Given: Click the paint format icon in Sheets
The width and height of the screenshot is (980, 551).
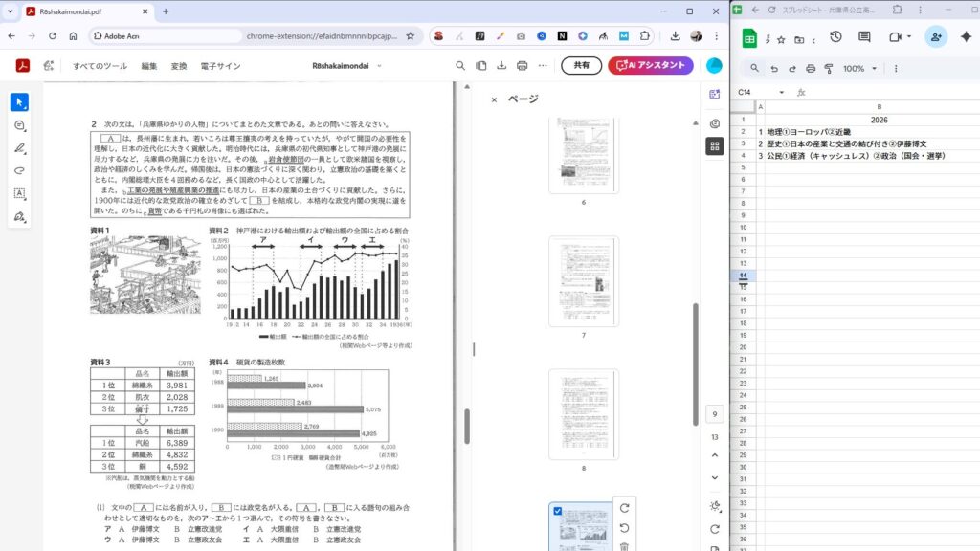Looking at the screenshot, I should click(829, 69).
